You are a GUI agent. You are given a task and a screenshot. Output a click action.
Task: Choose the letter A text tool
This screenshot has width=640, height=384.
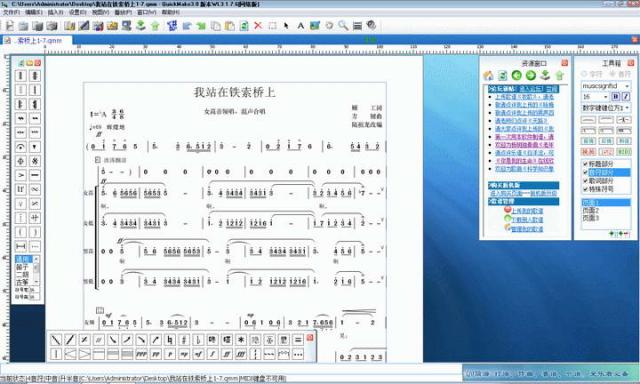click(x=300, y=26)
